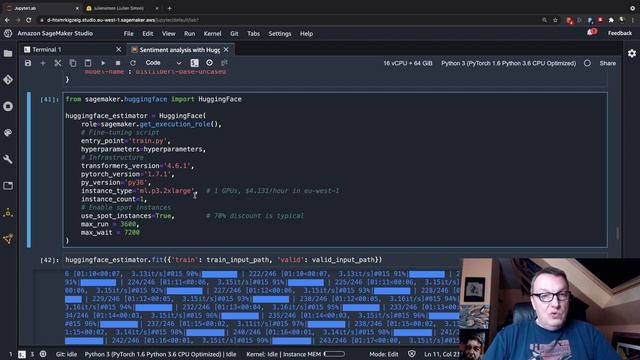Open the Run menu

click(x=189, y=33)
